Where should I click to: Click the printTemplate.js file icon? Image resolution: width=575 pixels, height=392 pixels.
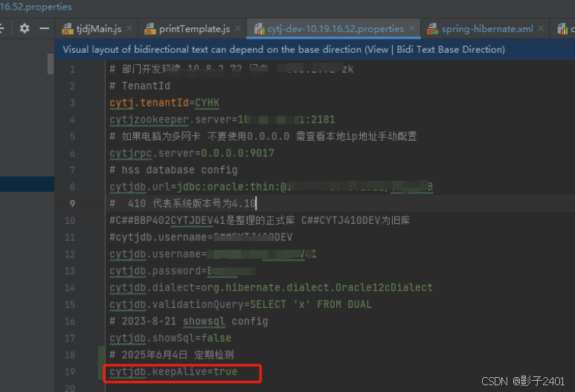150,28
